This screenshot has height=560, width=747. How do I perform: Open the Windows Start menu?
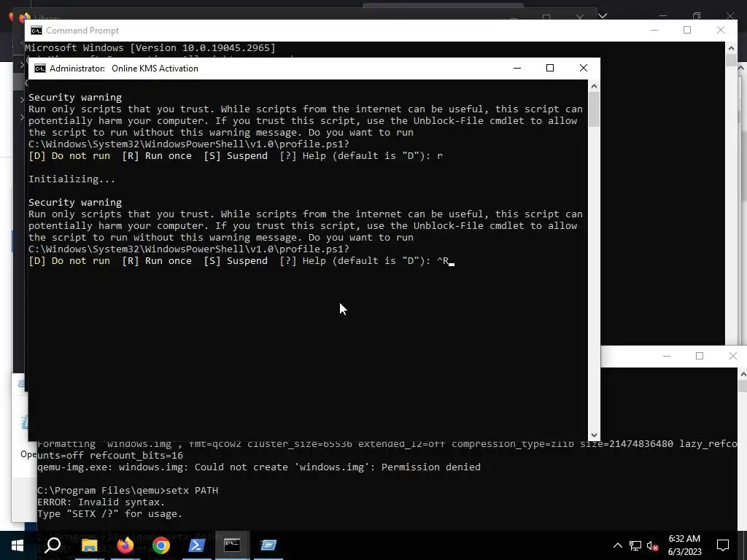tap(18, 545)
